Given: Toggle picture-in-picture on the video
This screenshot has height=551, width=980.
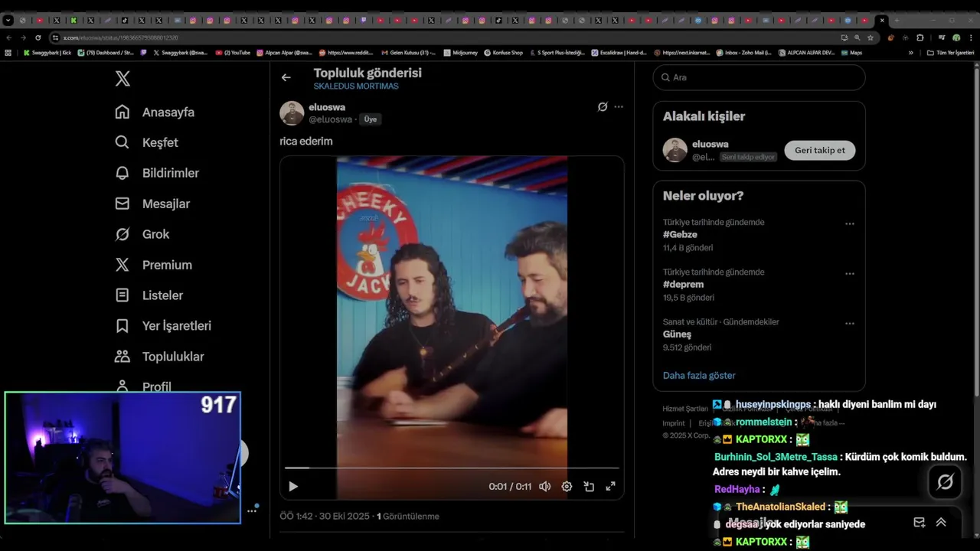Looking at the screenshot, I should [589, 486].
